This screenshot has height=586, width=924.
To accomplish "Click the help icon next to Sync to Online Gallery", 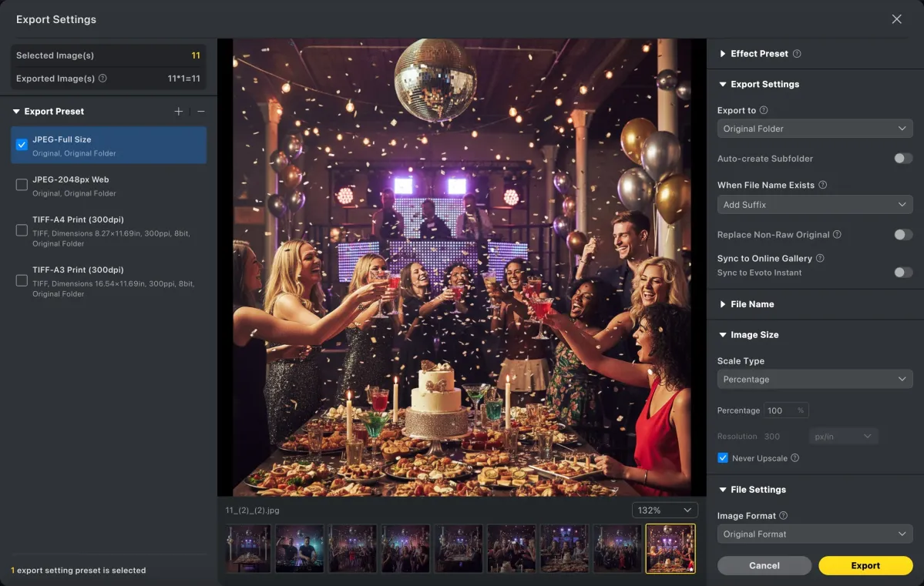I will (x=820, y=259).
